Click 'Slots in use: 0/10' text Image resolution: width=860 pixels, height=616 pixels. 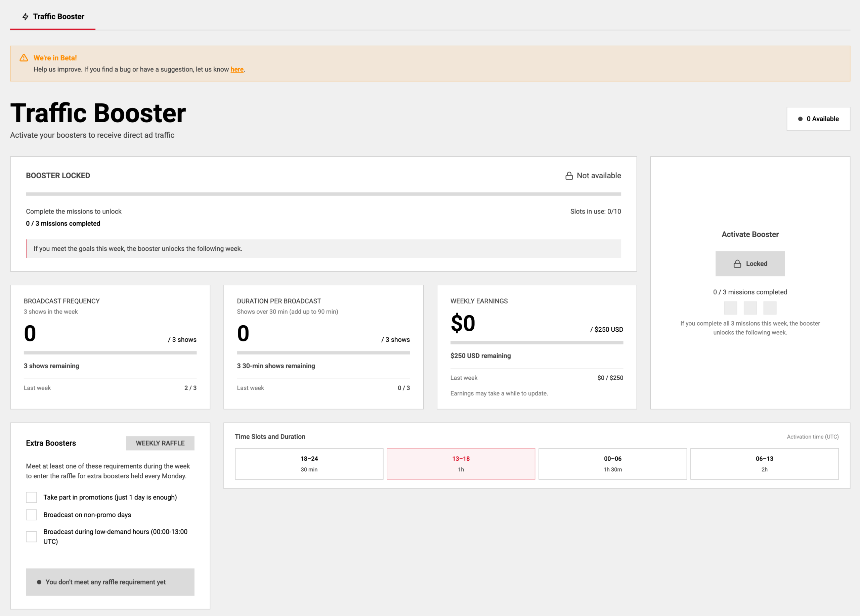point(595,211)
